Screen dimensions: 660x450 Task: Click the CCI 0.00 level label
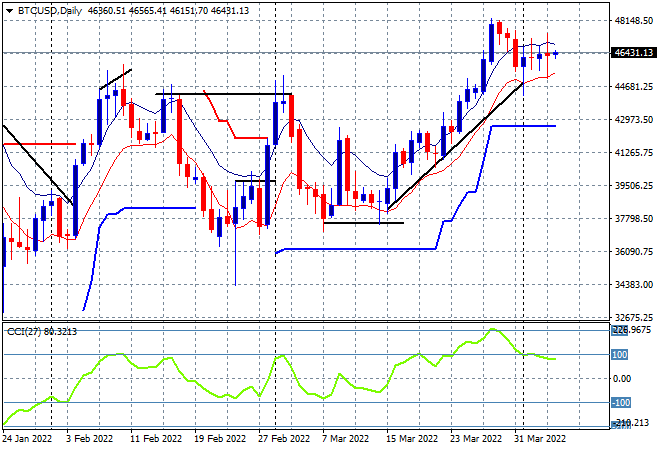pyautogui.click(x=622, y=379)
